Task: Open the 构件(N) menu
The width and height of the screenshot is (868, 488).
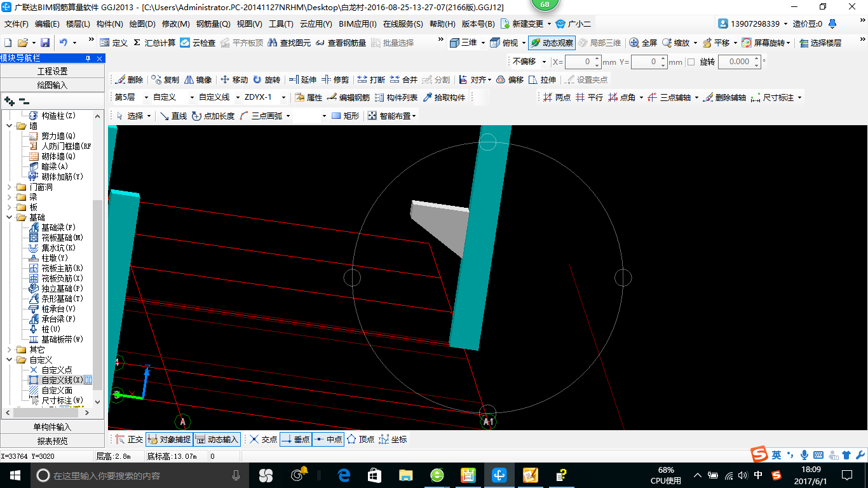Action: click(109, 24)
